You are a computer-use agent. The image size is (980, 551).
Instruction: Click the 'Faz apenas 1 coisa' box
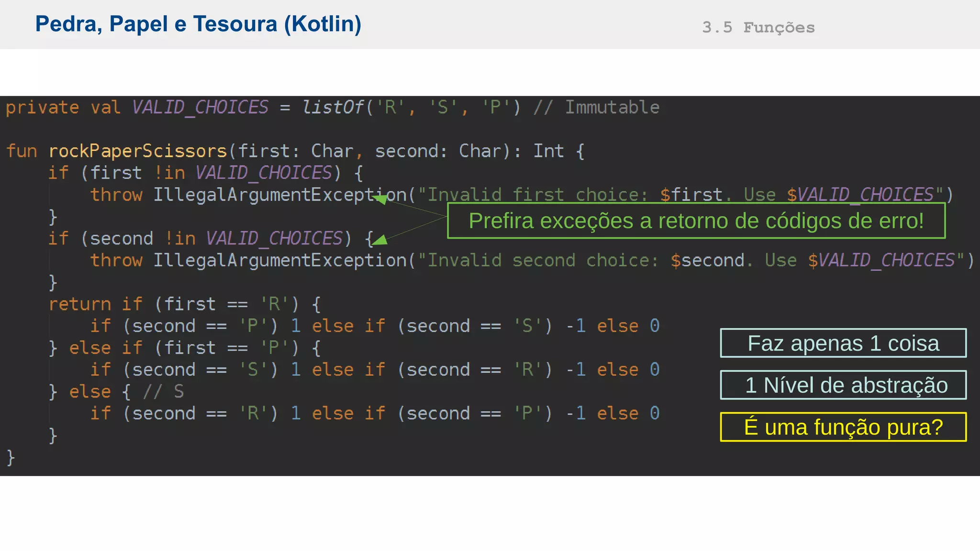[x=843, y=343]
